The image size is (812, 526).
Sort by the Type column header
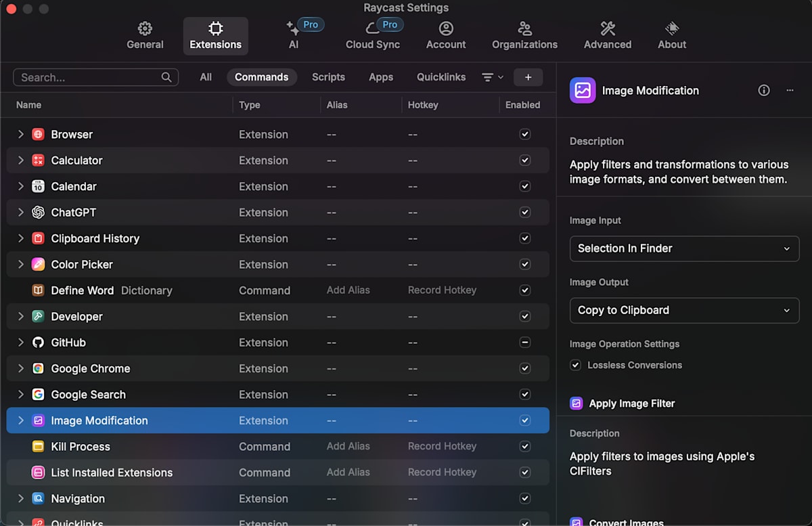(x=250, y=105)
